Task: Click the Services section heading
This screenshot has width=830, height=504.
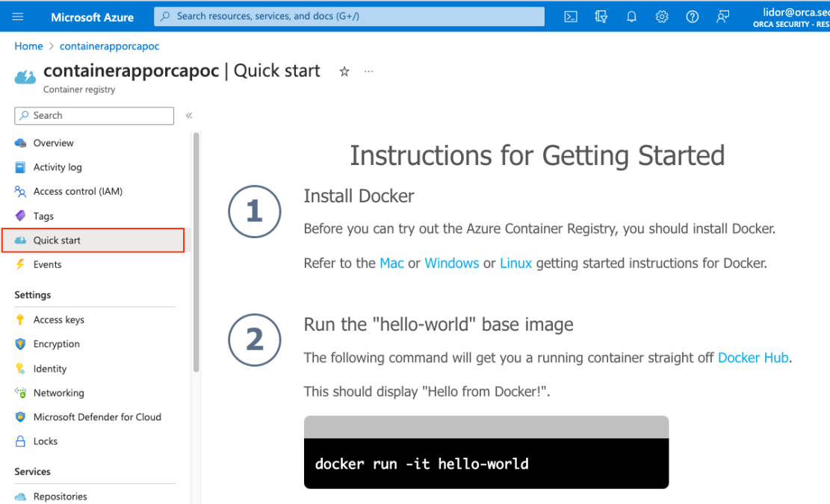Action: click(32, 471)
